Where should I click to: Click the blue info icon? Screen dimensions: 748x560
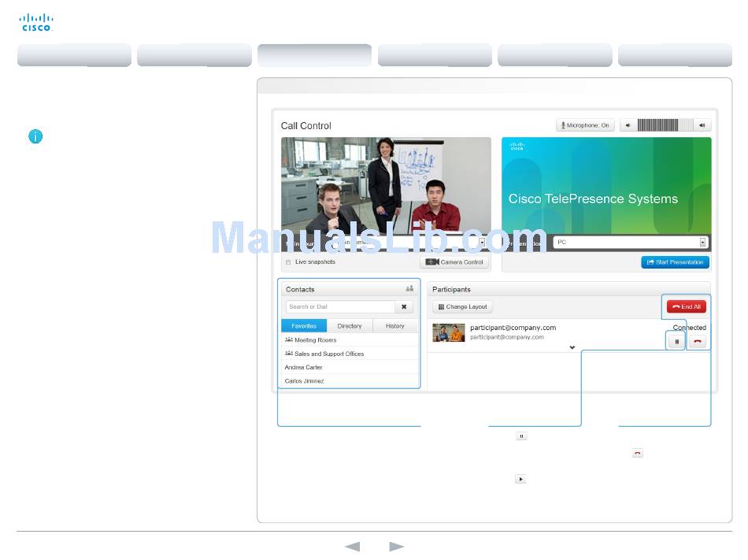(35, 136)
